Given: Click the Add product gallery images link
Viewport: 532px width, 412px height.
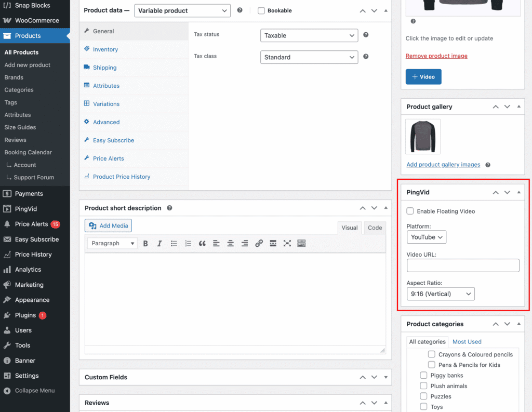Looking at the screenshot, I should (443, 164).
